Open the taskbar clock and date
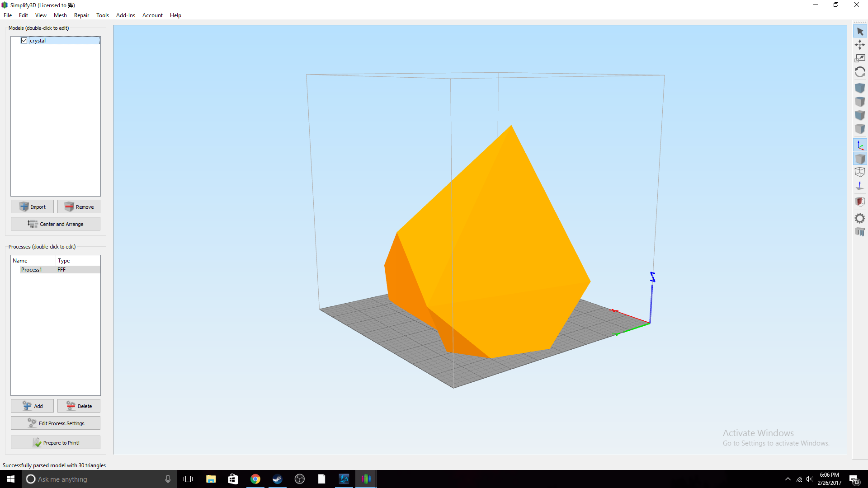The width and height of the screenshot is (868, 488). (830, 479)
